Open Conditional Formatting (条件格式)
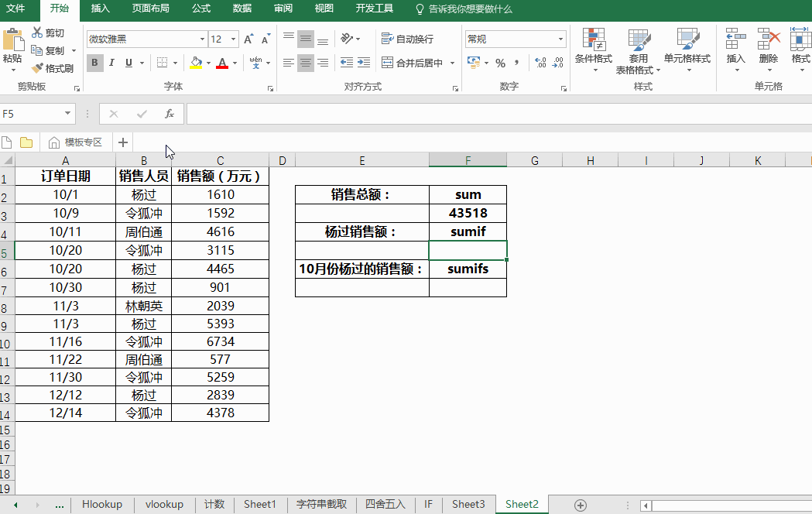The image size is (812, 514). click(x=594, y=50)
